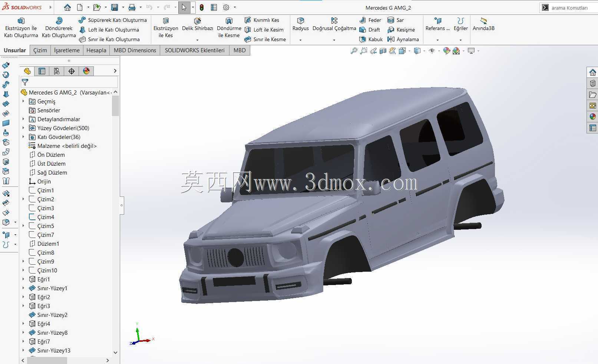Screen dimensions: 598x364
Task: Click the Aynalama mirror tool
Action: [403, 39]
